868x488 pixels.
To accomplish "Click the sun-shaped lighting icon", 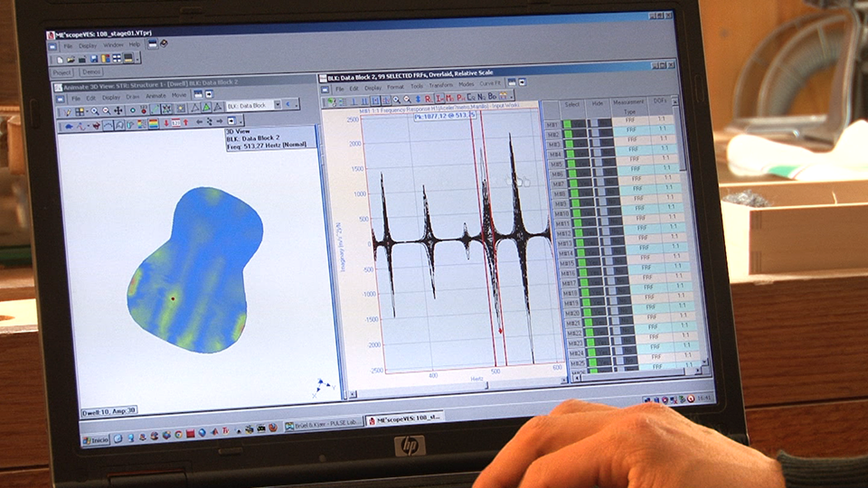I will point(181,108).
